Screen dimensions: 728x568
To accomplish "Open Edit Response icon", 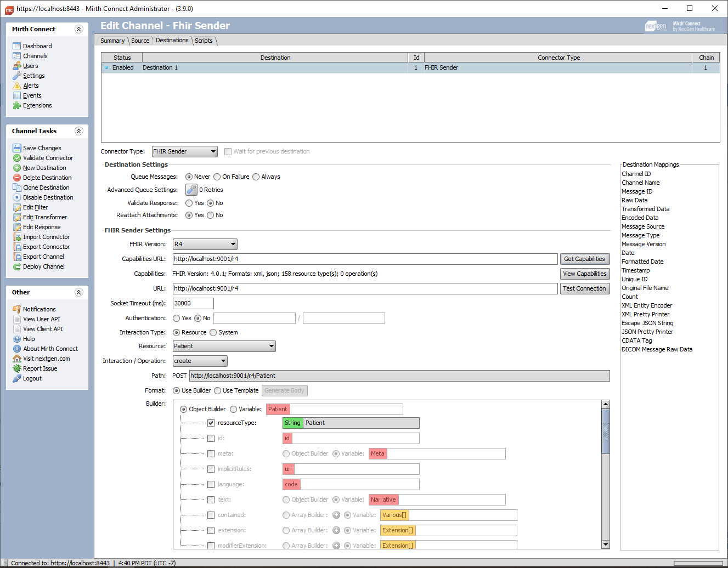I will coord(17,227).
